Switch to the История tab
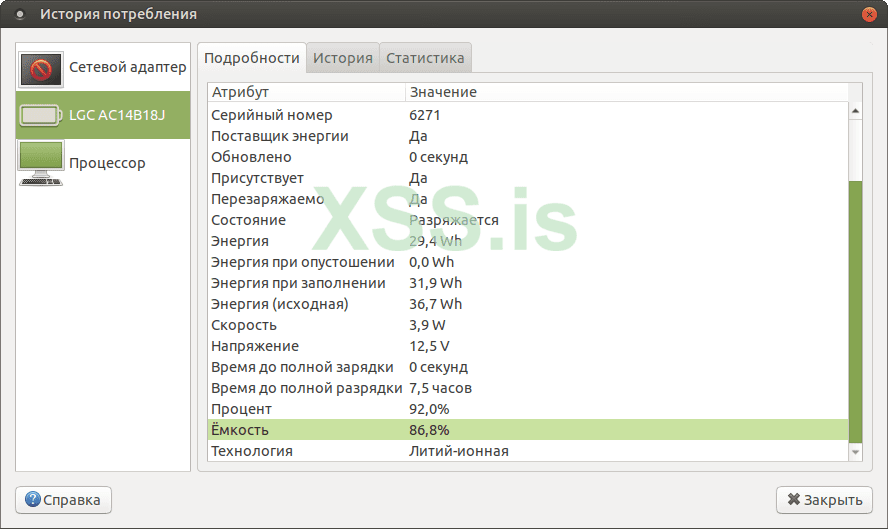888x529 pixels. point(343,58)
